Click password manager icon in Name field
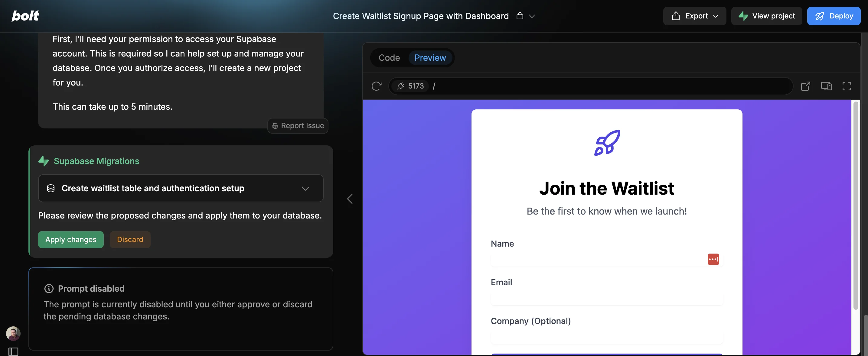Image resolution: width=868 pixels, height=356 pixels. 713,259
